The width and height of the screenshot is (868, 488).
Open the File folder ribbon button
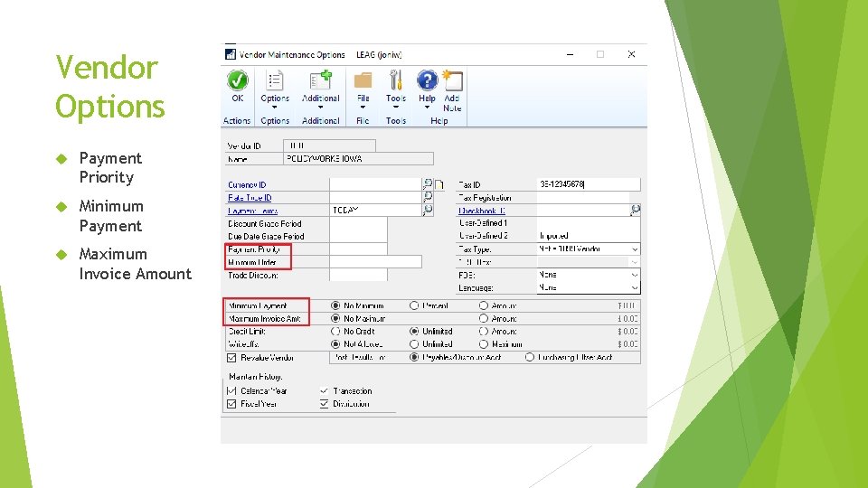(363, 89)
